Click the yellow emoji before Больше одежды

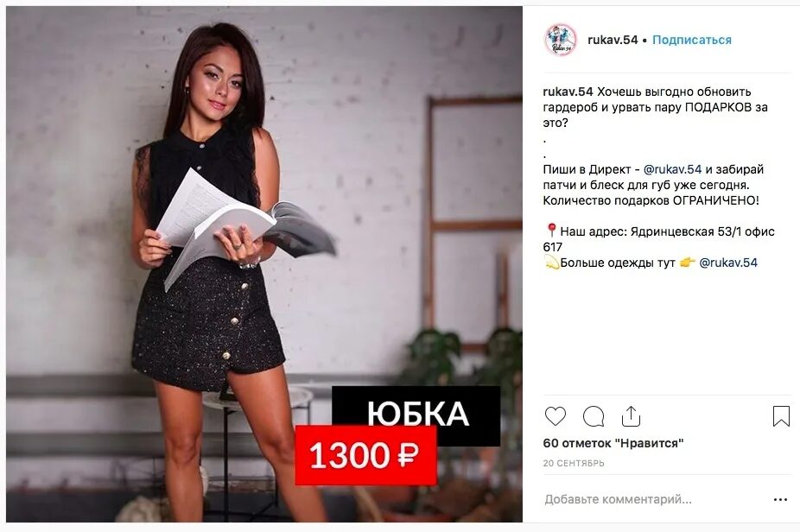click(551, 263)
